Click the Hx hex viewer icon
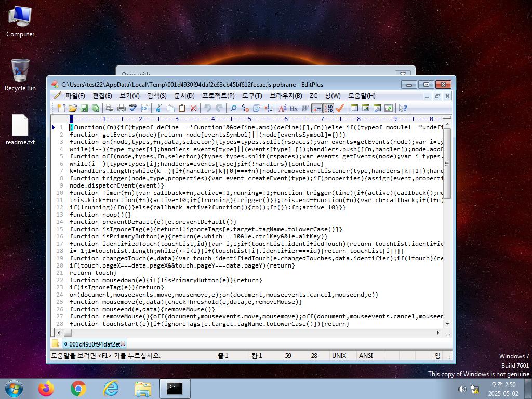Viewport: 532px width, 399px height. [x=294, y=108]
